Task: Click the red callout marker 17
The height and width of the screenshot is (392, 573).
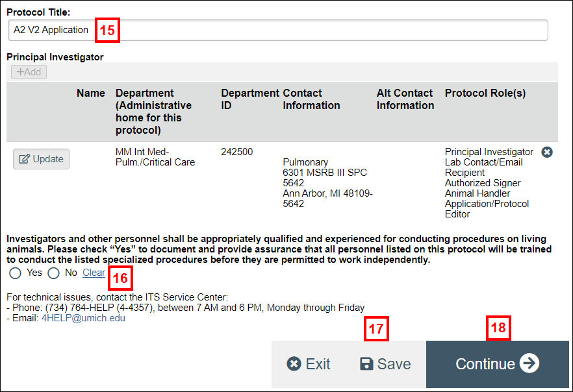Action: 376,329
